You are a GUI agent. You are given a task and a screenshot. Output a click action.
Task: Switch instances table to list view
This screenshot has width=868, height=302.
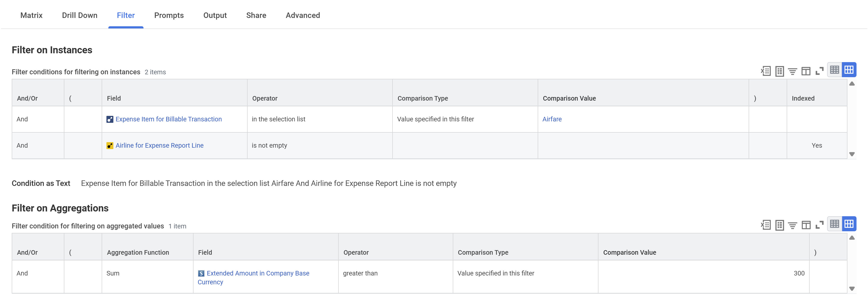835,70
